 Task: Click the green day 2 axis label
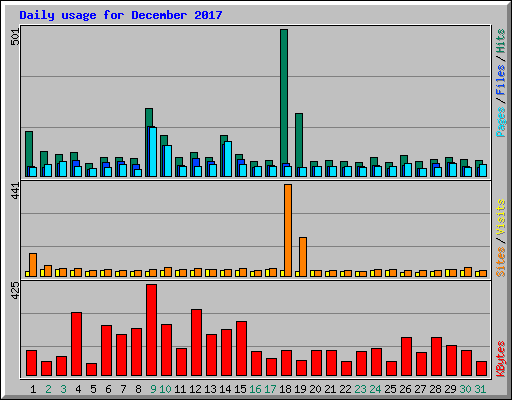[x=48, y=389]
